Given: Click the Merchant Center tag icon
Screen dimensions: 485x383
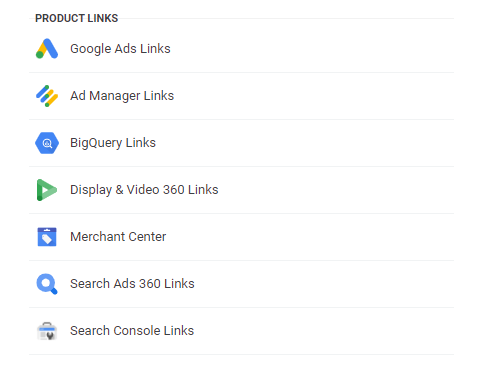Looking at the screenshot, I should click(x=47, y=237).
